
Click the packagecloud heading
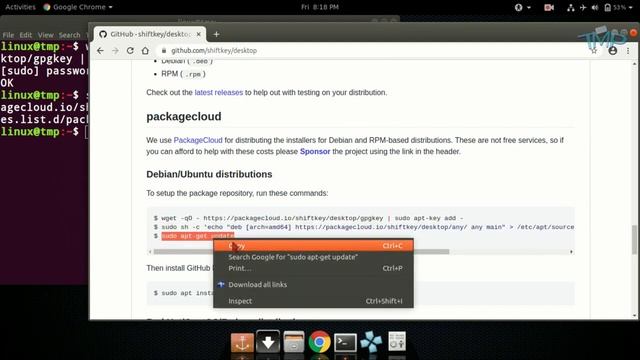click(x=184, y=117)
